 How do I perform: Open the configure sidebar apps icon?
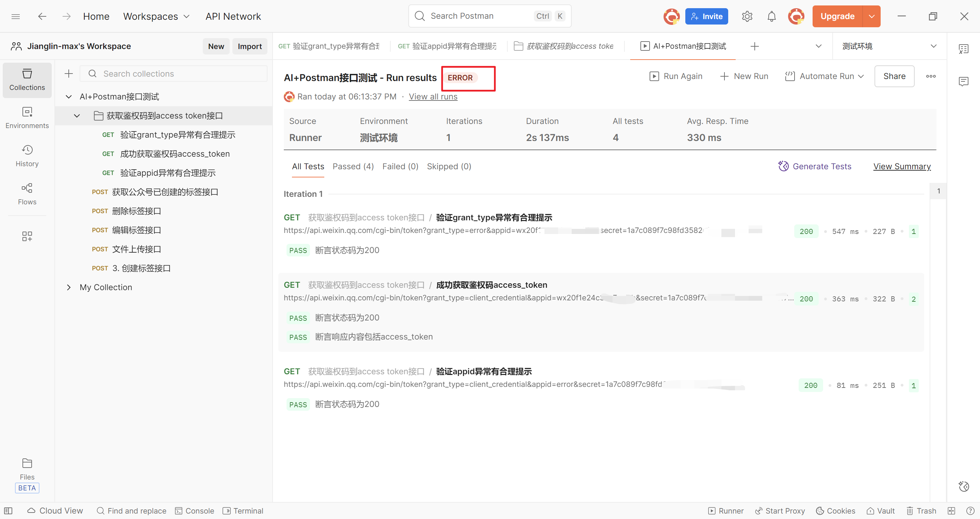tap(27, 236)
